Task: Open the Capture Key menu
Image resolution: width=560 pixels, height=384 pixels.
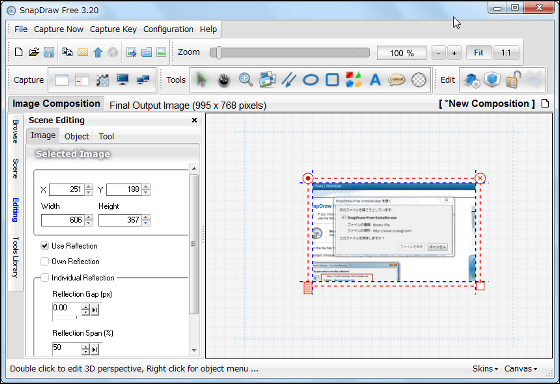Action: pos(113,29)
